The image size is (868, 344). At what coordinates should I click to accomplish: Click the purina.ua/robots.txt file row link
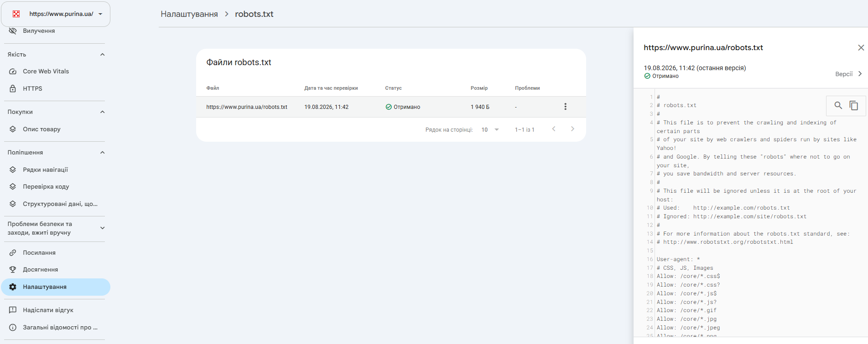coord(247,107)
